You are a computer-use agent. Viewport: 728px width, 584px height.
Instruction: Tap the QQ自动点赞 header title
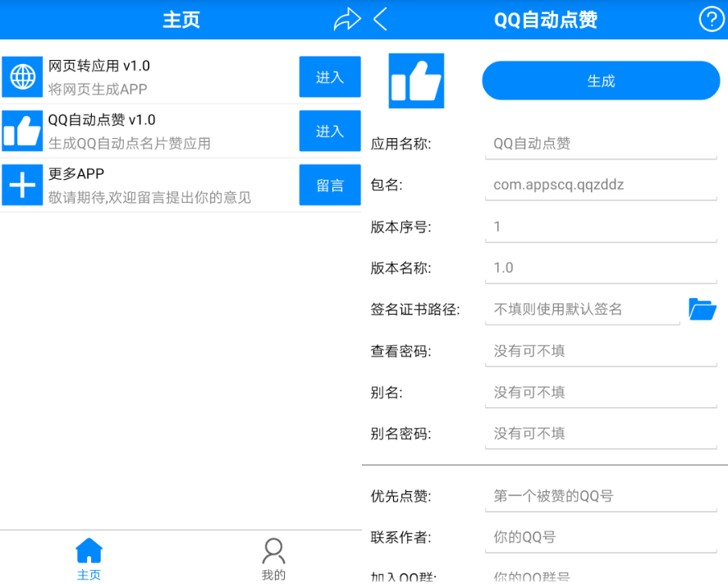click(546, 20)
